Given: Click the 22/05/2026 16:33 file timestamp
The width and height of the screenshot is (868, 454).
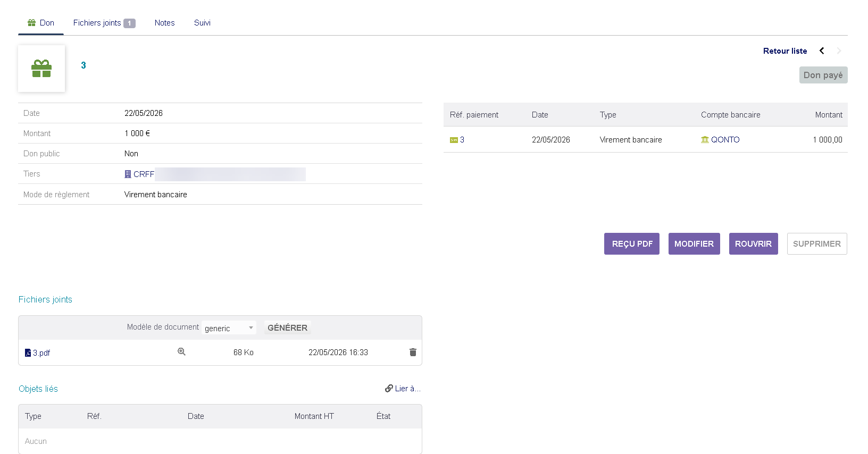Looking at the screenshot, I should (338, 352).
